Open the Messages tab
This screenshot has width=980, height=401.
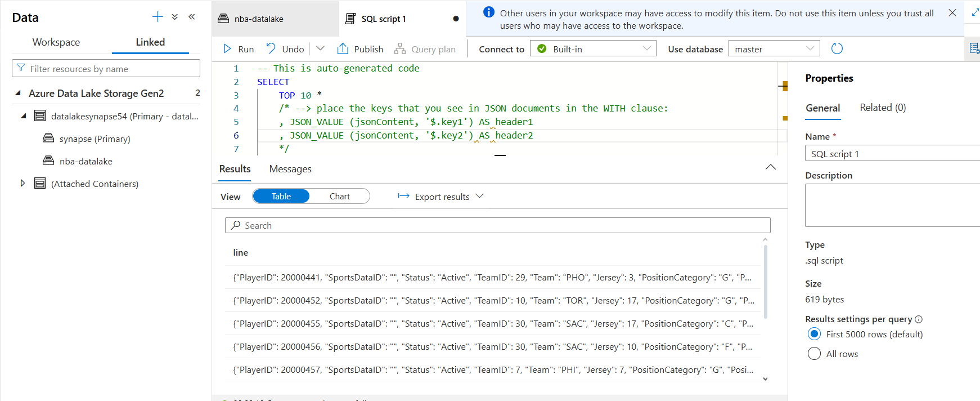[x=290, y=169]
